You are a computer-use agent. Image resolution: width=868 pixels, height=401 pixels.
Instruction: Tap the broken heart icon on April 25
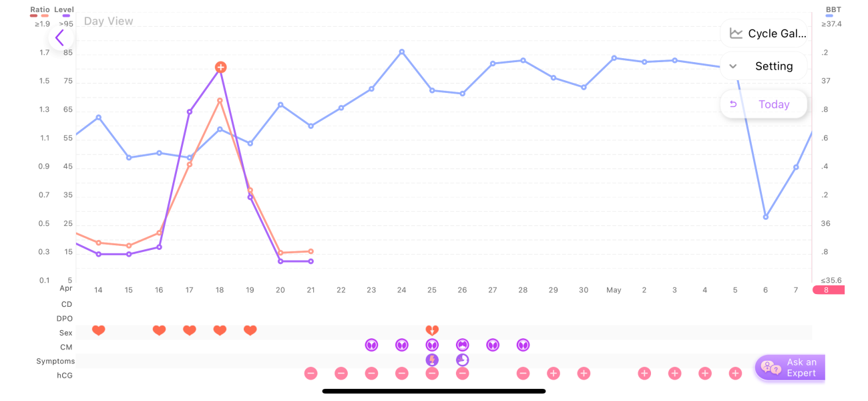(432, 330)
